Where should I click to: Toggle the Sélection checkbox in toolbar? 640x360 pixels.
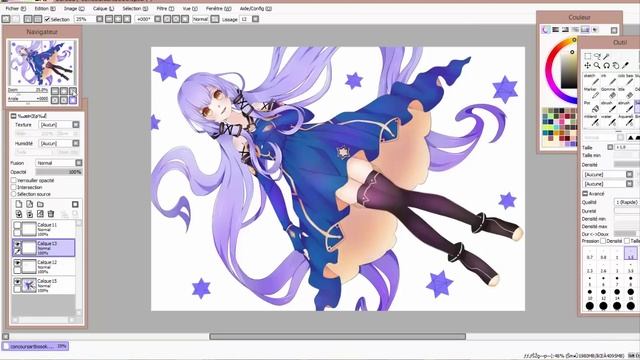pyautogui.click(x=47, y=19)
